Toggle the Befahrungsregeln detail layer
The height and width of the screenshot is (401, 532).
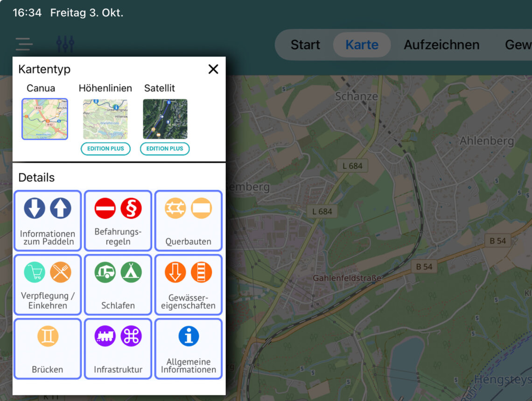[x=118, y=221]
